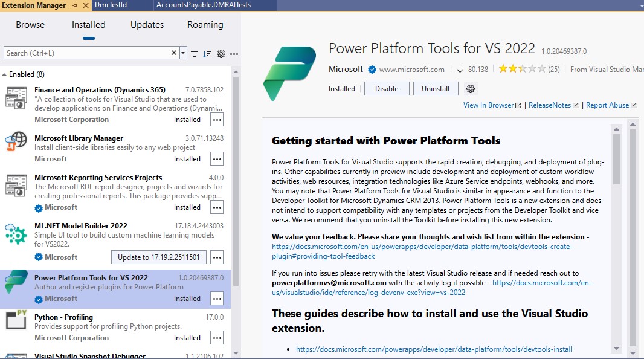Click the download count arrow icon
The width and height of the screenshot is (644, 359).
tap(460, 69)
